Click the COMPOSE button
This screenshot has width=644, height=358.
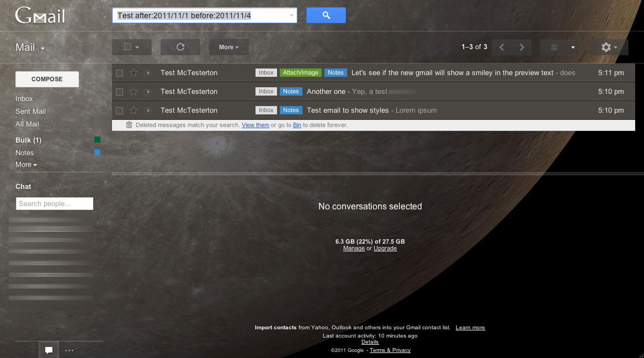47,79
